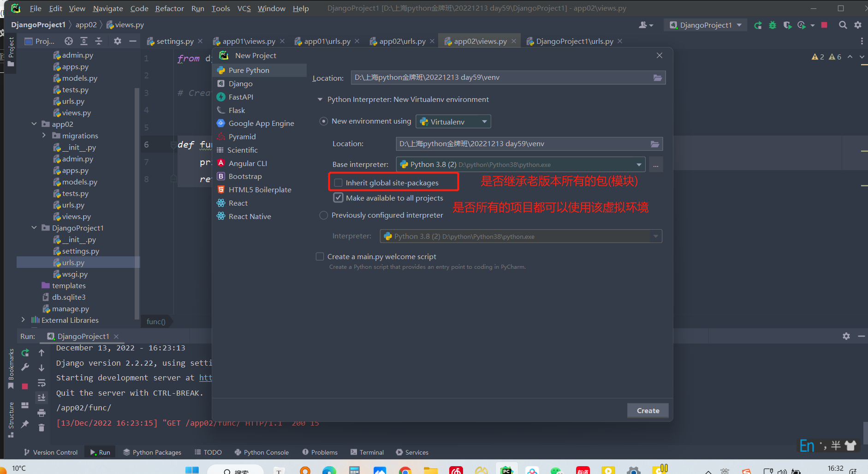Open the Problems tool window
Image resolution: width=868 pixels, height=474 pixels.
(x=320, y=452)
